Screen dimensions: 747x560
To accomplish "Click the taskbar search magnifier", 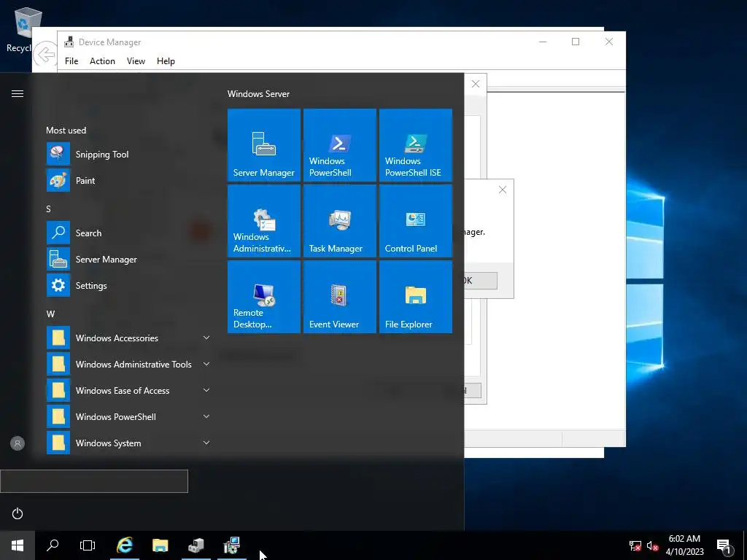I will click(53, 545).
